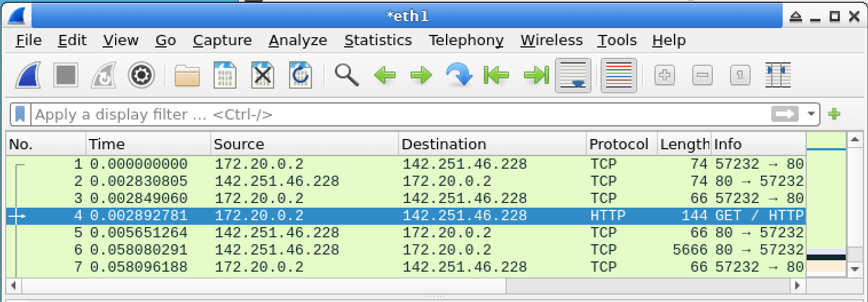Select packet 3 at time 0.002849060
This screenshot has height=302, width=868.
(405, 198)
